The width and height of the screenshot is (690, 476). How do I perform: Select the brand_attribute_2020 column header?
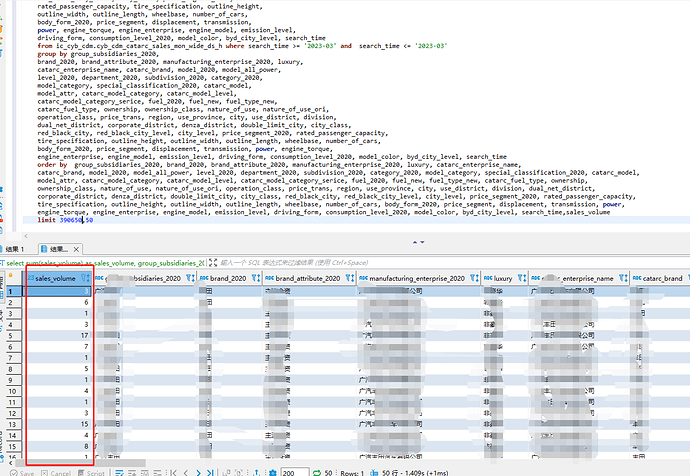[308, 278]
